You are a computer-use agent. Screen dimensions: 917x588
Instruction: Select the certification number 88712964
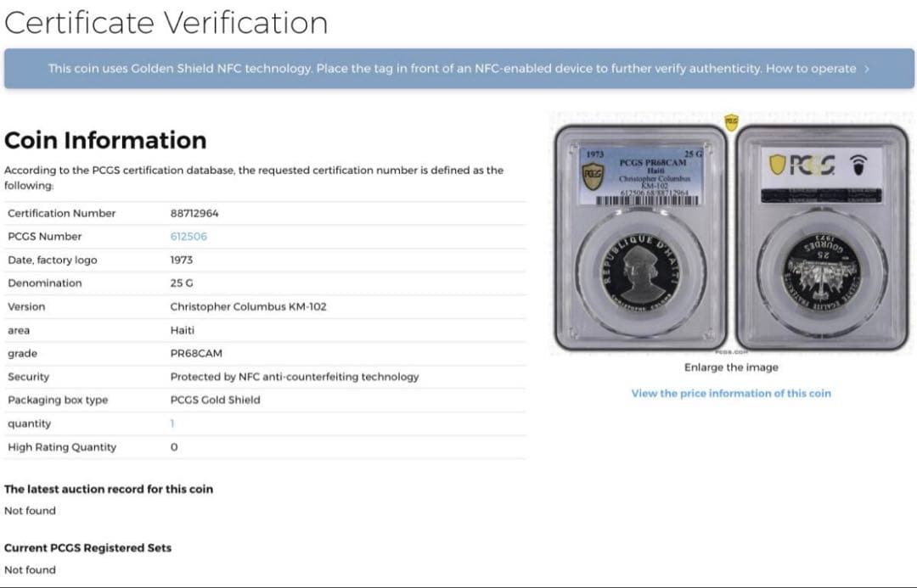(194, 213)
